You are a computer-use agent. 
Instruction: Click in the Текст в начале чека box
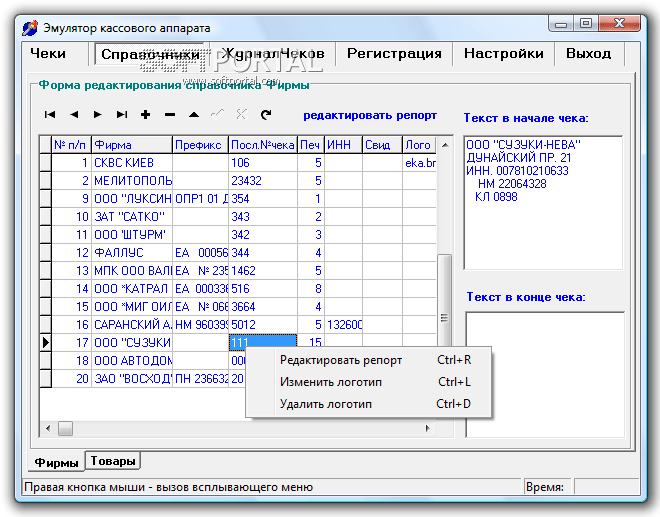[543, 203]
